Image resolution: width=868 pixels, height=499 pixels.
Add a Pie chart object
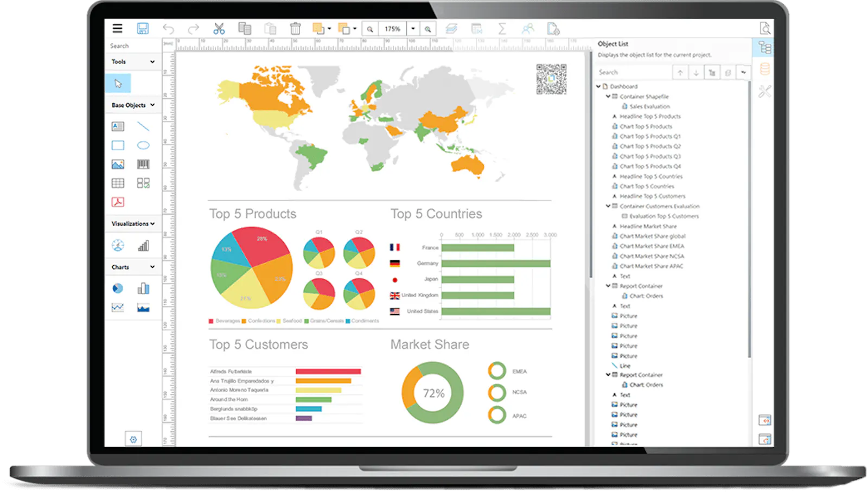tap(118, 289)
